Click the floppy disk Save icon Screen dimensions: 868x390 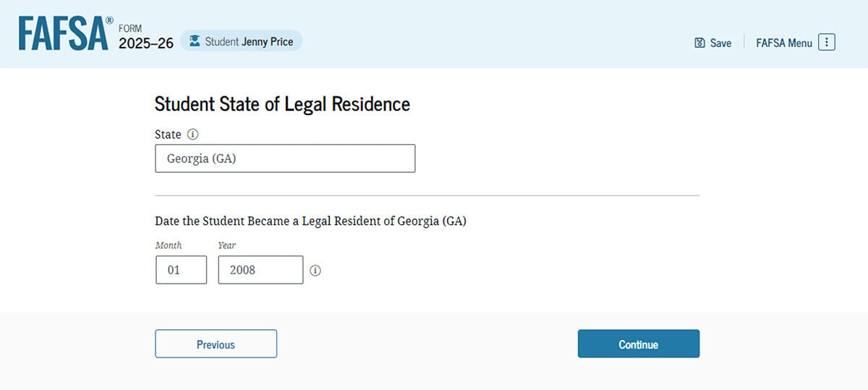tap(699, 43)
